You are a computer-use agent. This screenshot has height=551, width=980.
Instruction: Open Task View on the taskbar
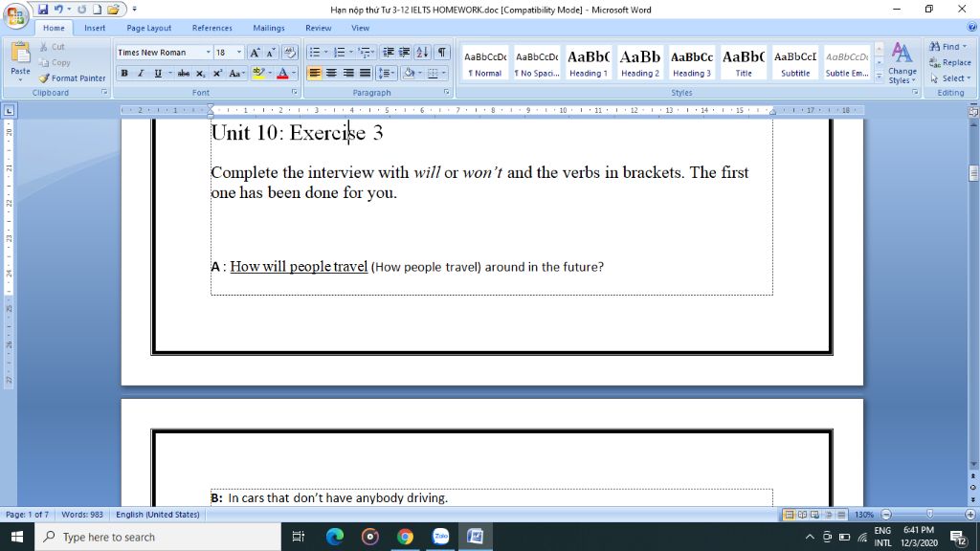[x=299, y=537]
